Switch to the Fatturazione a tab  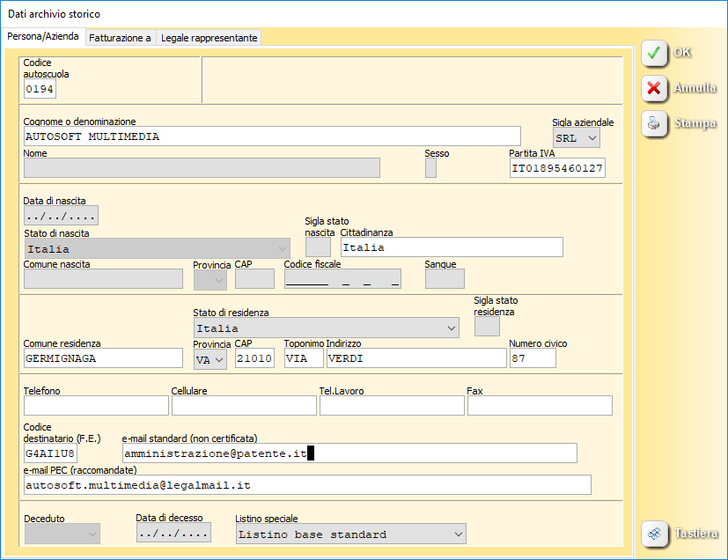[121, 38]
